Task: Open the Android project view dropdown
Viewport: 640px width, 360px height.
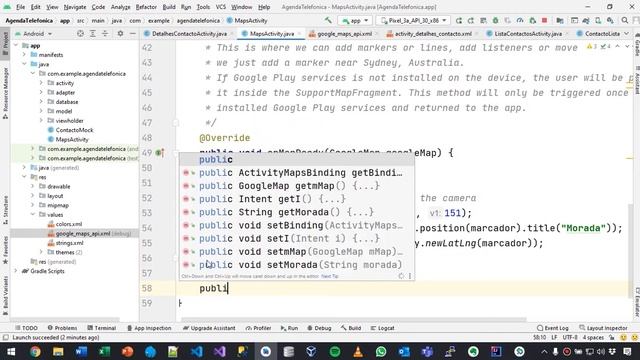Action: coord(33,34)
